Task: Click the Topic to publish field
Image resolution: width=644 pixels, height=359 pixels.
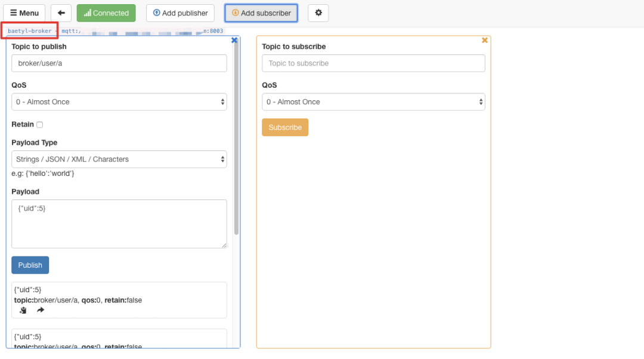Action: pos(119,63)
